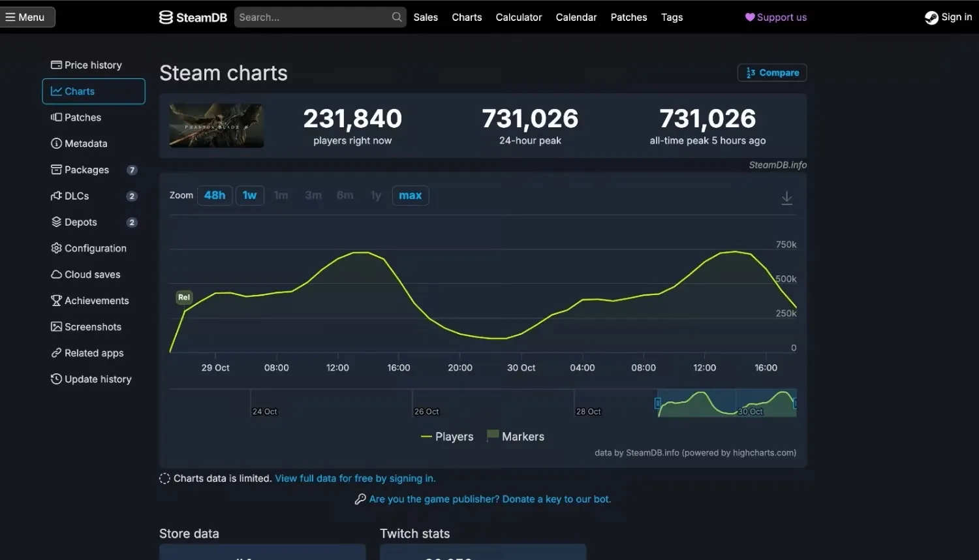Open the Calculator navigation item
This screenshot has width=979, height=560.
519,17
